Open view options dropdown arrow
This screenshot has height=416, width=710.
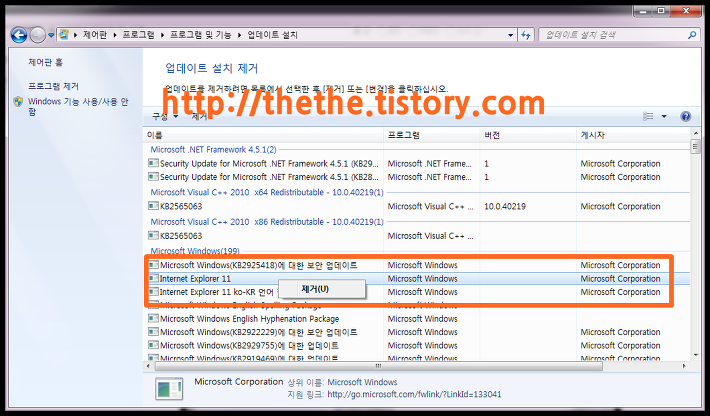664,116
